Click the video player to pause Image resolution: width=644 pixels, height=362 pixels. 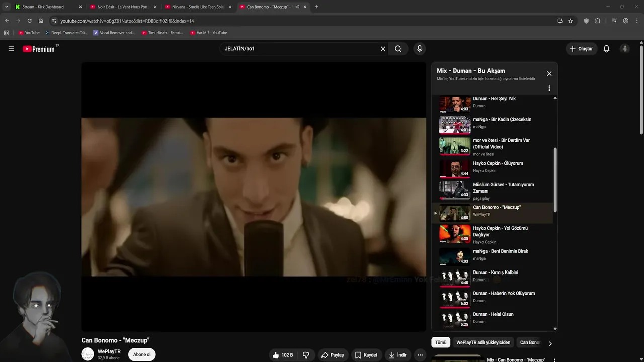(x=254, y=197)
